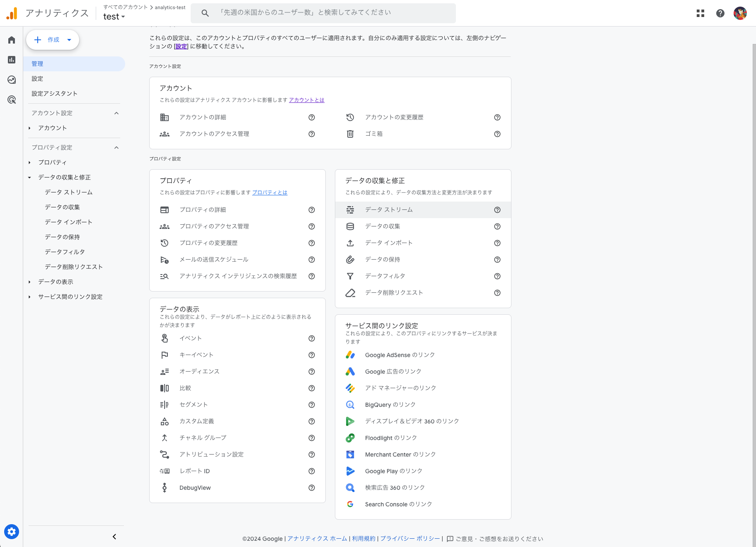Open 設定アシスタント from the sidebar
This screenshot has height=547, width=756.
tap(54, 93)
